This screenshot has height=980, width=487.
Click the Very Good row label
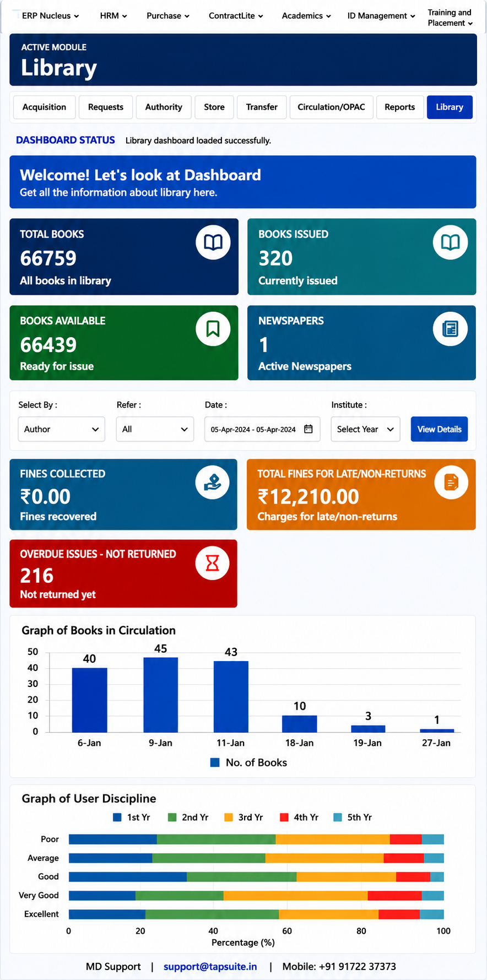[x=39, y=895]
